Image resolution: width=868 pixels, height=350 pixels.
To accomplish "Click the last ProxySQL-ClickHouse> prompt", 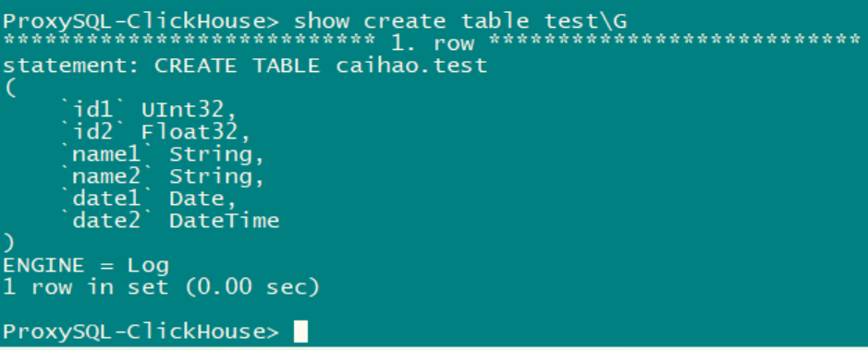I will (x=141, y=332).
